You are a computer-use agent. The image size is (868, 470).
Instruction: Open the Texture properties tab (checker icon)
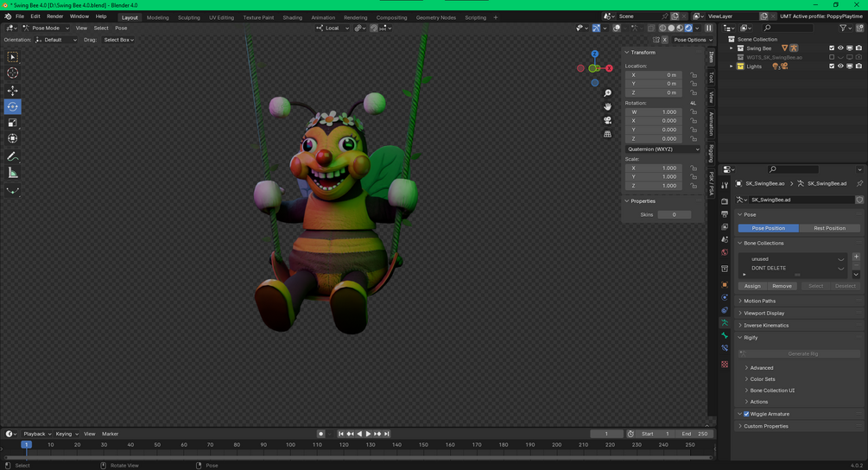pos(725,365)
